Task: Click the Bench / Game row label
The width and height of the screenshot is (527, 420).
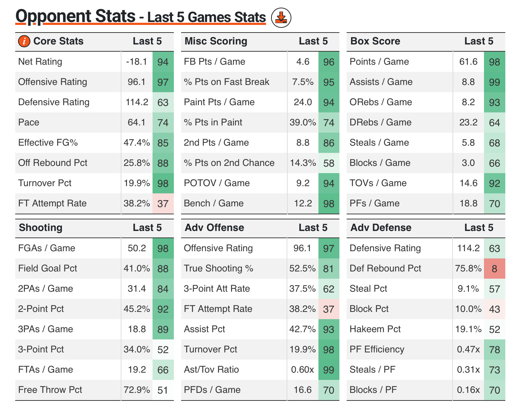Action: point(214,203)
